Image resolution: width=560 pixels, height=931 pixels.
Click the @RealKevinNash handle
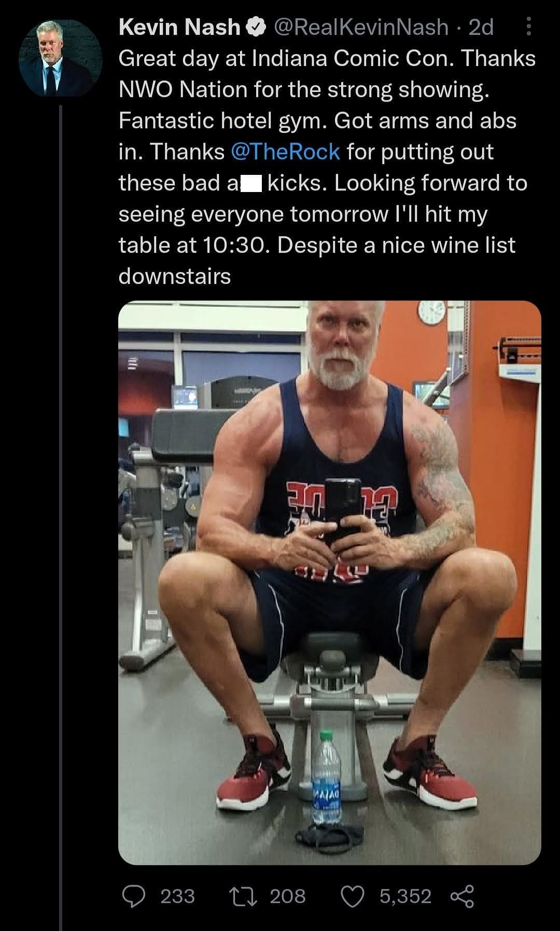click(x=360, y=27)
